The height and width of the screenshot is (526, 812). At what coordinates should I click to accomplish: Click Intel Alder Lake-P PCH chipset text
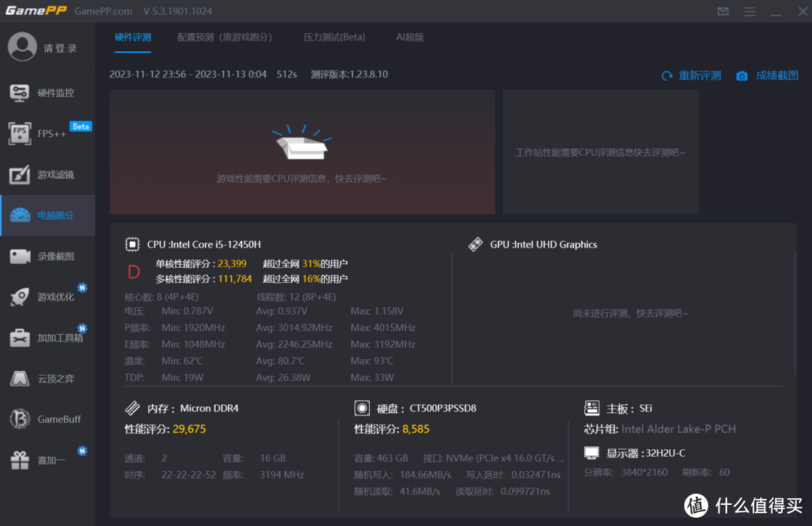pos(678,429)
